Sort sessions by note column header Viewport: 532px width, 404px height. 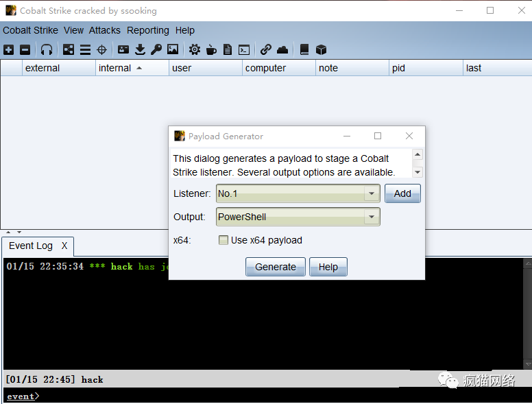pyautogui.click(x=352, y=68)
